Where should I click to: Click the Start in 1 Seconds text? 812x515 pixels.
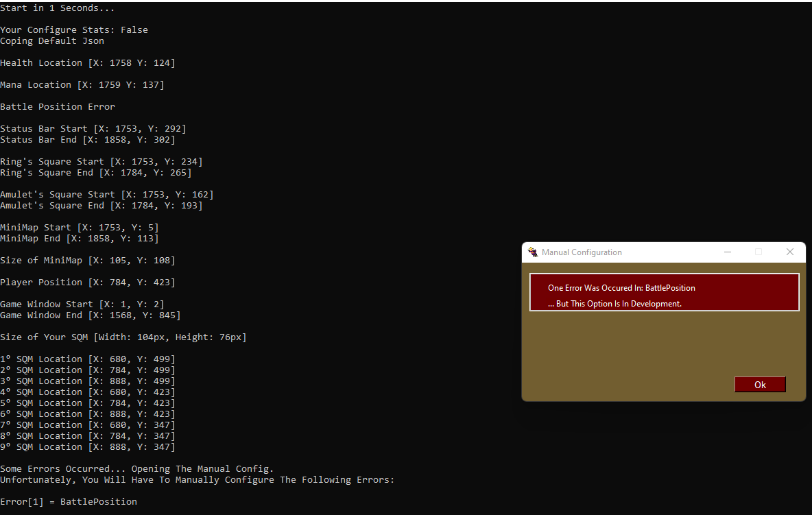(58, 8)
